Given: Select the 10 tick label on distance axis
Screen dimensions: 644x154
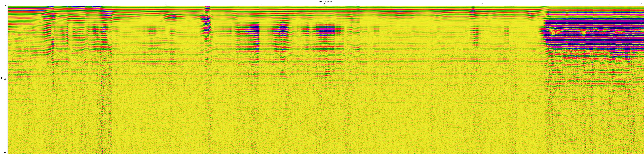Looking at the screenshot, I should coord(166,3).
